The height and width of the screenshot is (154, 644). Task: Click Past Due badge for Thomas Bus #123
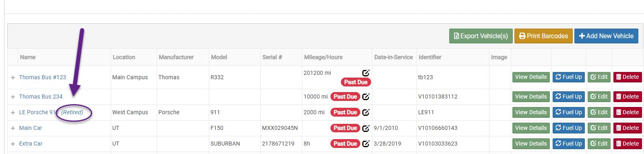[356, 82]
